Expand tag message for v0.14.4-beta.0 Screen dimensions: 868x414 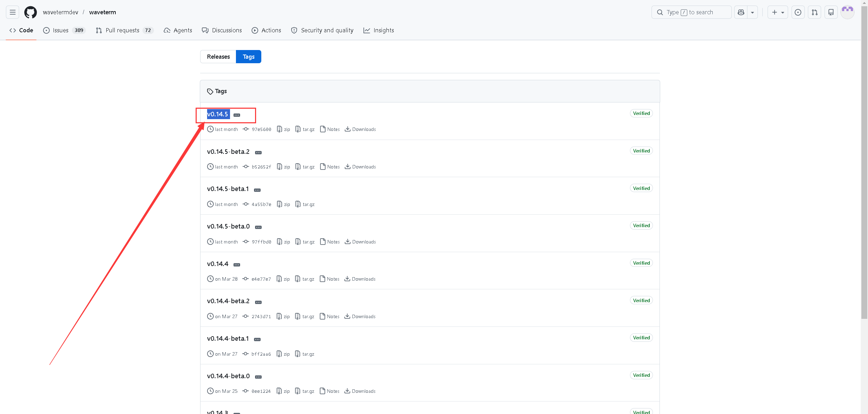259,377
